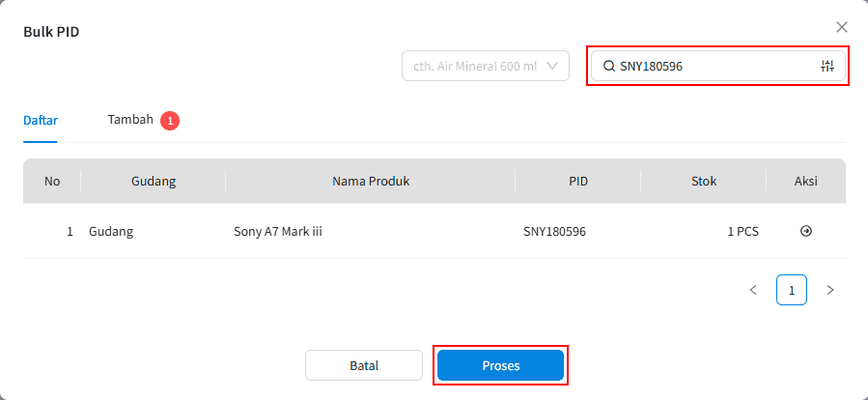Click the PID column header
The height and width of the screenshot is (400, 868).
pos(578,182)
